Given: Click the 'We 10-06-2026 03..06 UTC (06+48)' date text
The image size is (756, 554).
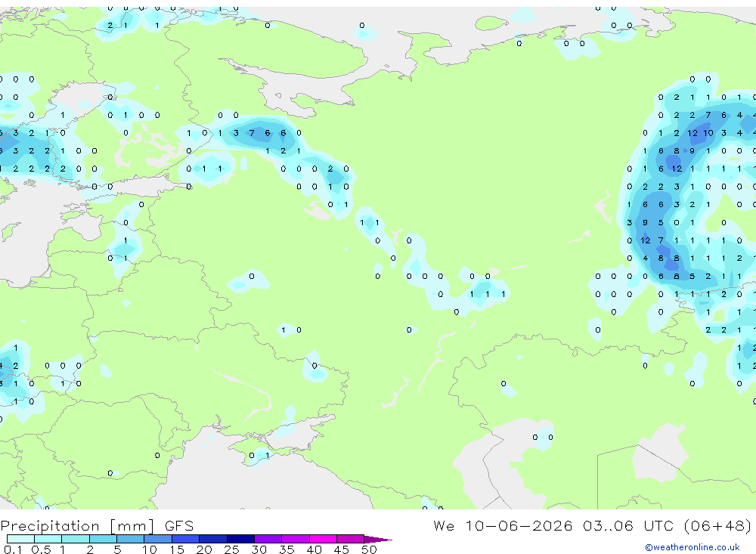Looking at the screenshot, I should pos(592,526).
